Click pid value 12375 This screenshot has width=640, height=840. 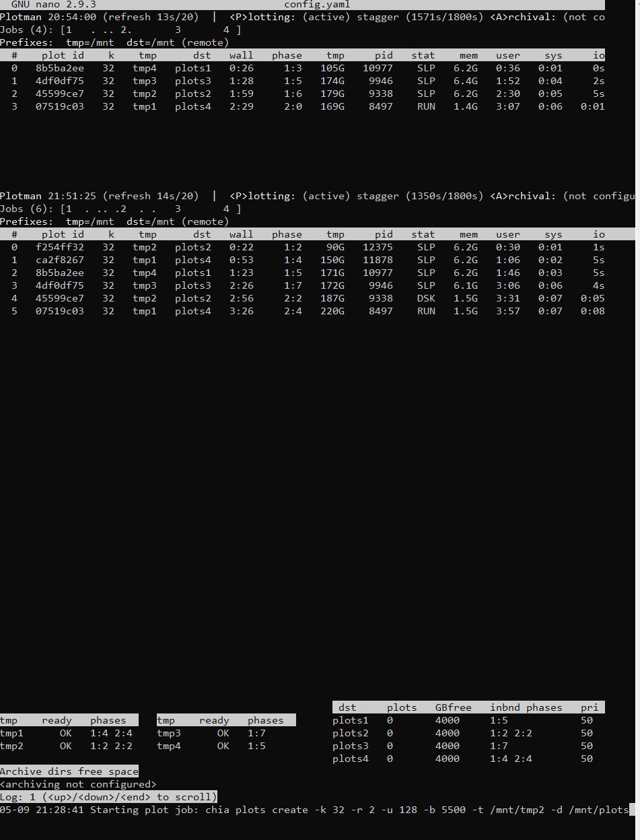click(x=378, y=247)
